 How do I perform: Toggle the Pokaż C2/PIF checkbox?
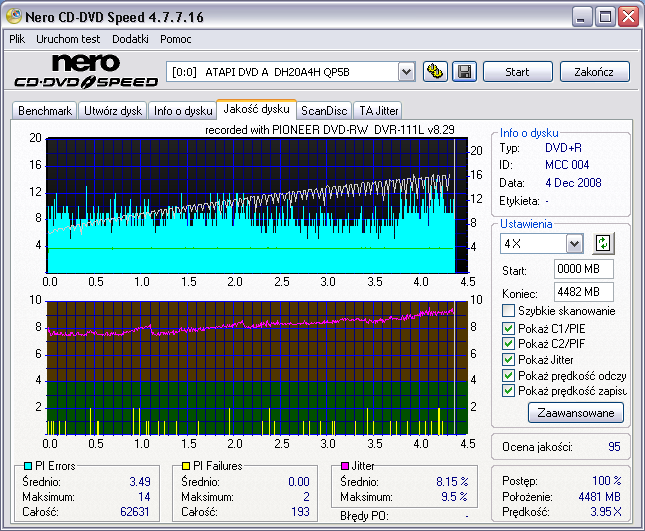pyautogui.click(x=508, y=343)
